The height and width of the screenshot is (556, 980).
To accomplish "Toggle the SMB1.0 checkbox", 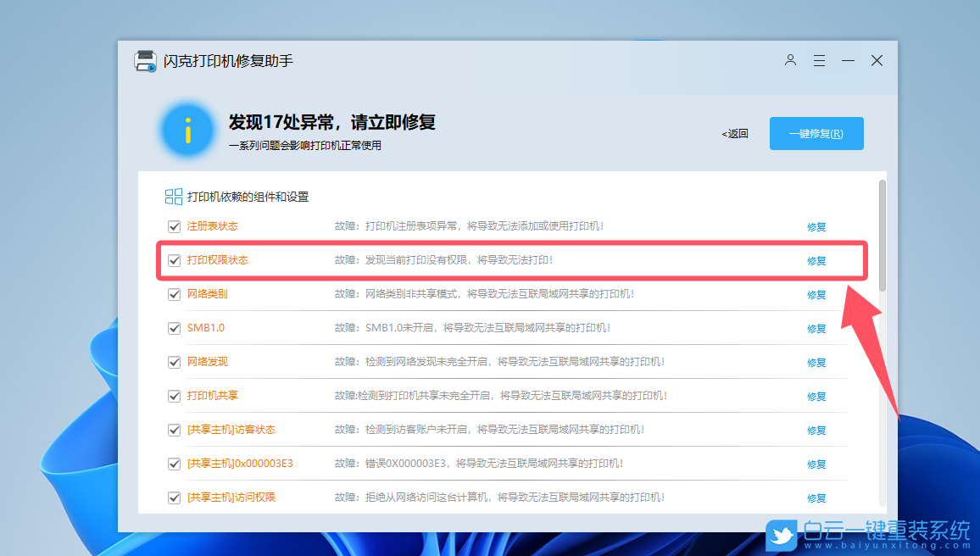I will pyautogui.click(x=174, y=328).
